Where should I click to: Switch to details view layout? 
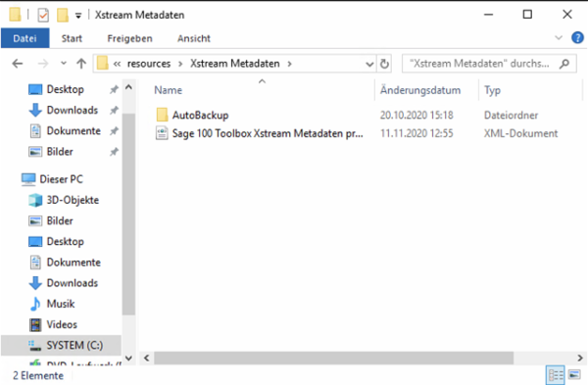click(555, 374)
